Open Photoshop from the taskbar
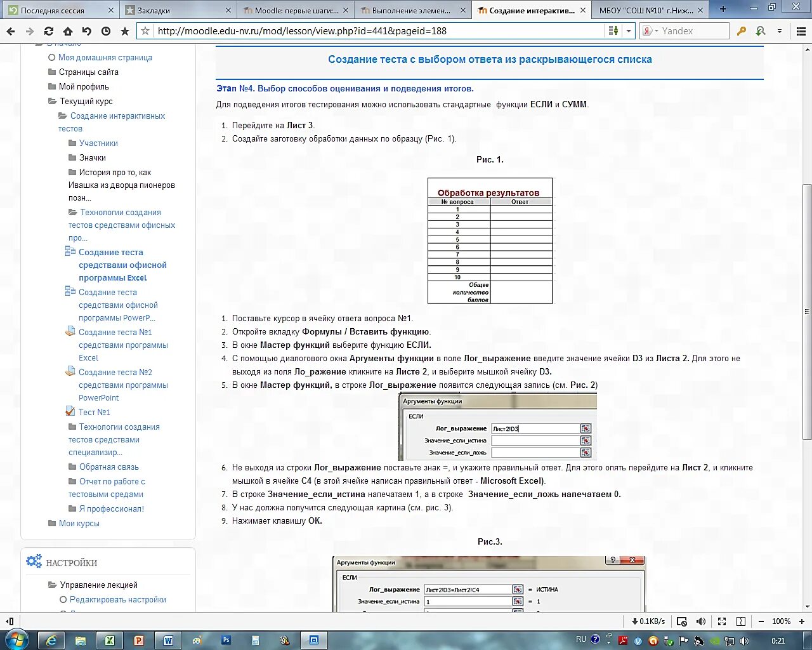The image size is (812, 650). [226, 640]
